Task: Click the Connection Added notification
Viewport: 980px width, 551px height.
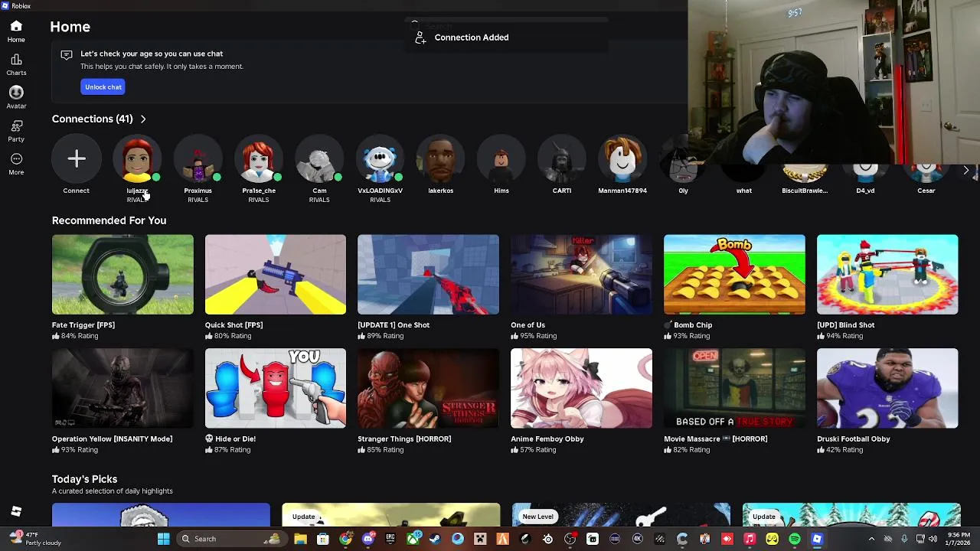Action: 505,37
